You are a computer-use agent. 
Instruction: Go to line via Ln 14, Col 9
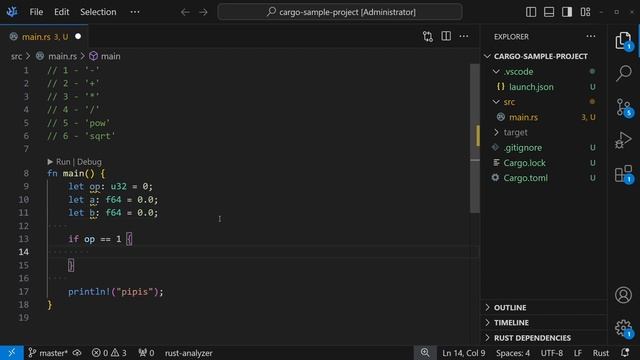coord(464,353)
